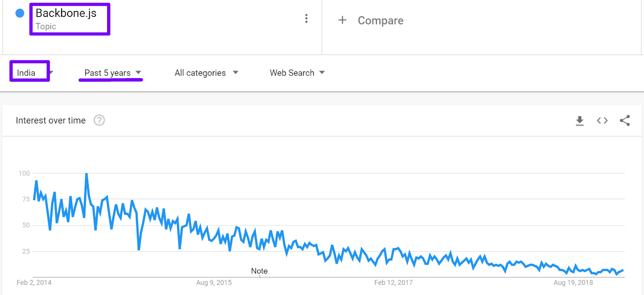This screenshot has height=295, width=644.
Task: Click the blue dot beside Backbone.js
Action: point(20,13)
